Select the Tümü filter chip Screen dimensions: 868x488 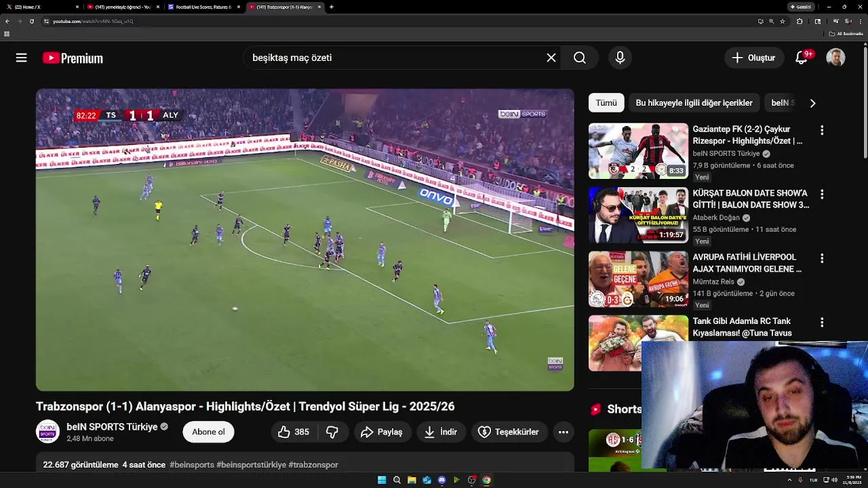(606, 103)
